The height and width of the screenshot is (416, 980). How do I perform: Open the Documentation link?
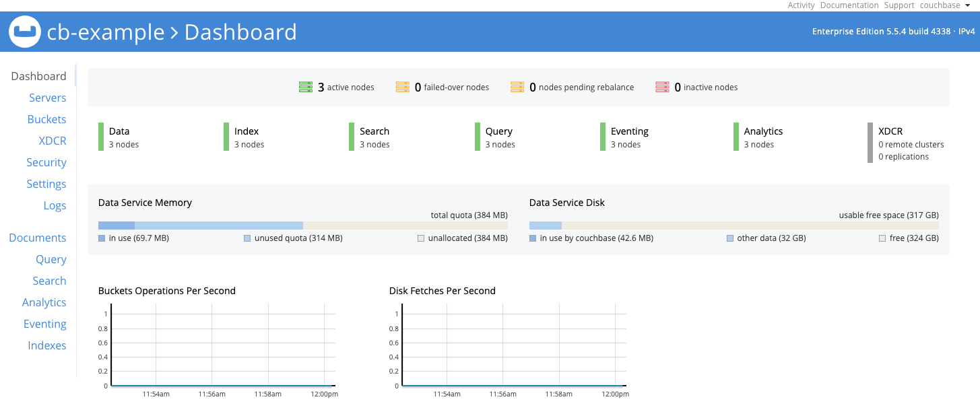coord(849,5)
